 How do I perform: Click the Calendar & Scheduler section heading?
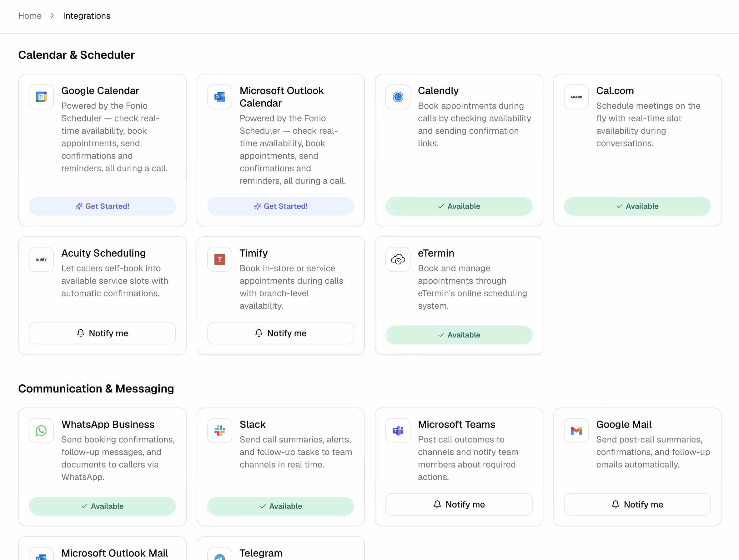(76, 55)
